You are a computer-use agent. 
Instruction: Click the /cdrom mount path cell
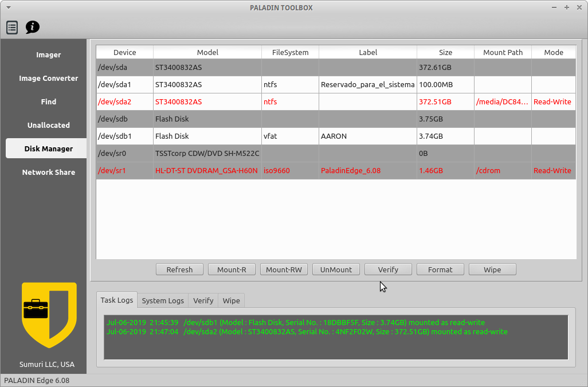point(503,171)
